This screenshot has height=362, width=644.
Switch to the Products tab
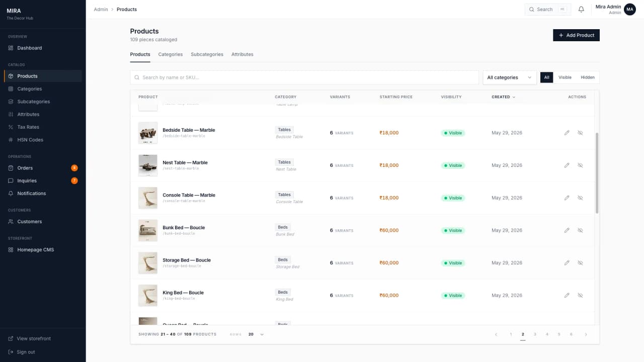click(140, 54)
